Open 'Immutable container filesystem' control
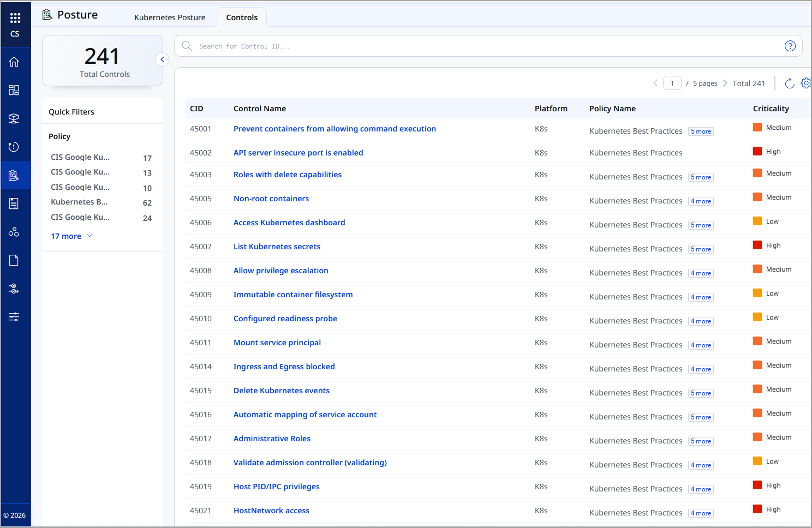Screen dimensions: 812x528 (293, 295)
